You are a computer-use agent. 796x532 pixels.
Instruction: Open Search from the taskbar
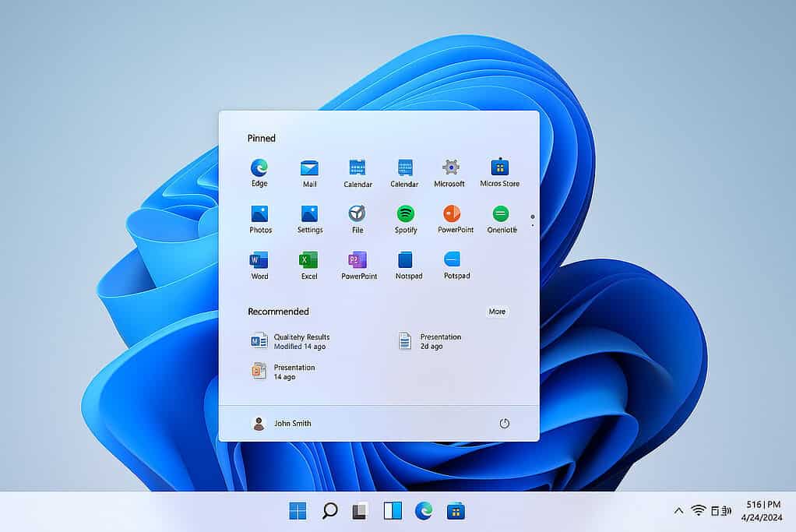(329, 511)
